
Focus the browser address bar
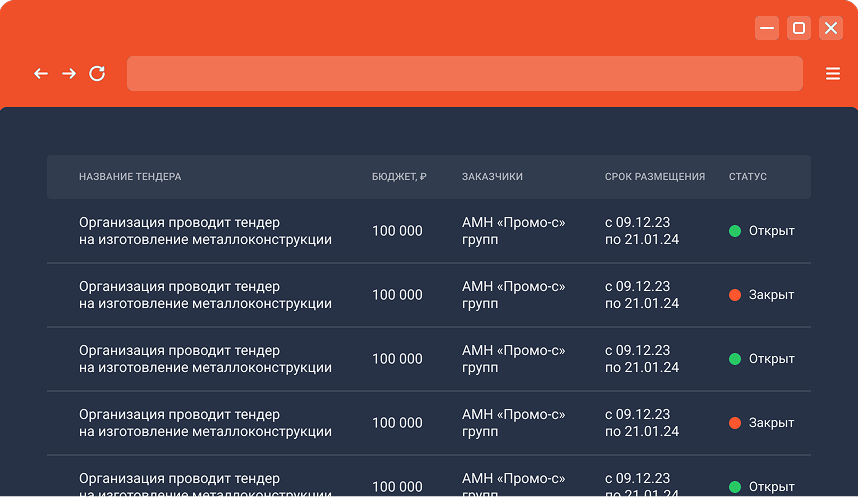pos(464,73)
